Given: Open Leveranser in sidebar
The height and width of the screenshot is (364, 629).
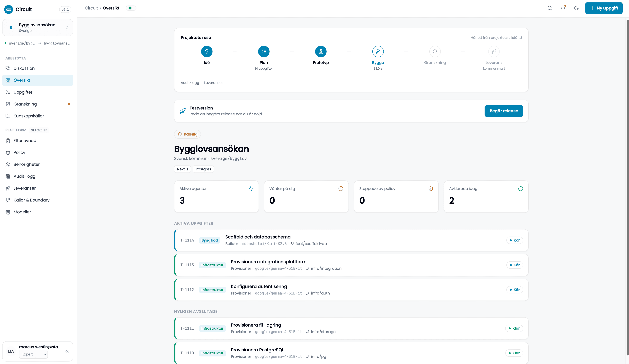Looking at the screenshot, I should tap(38, 188).
